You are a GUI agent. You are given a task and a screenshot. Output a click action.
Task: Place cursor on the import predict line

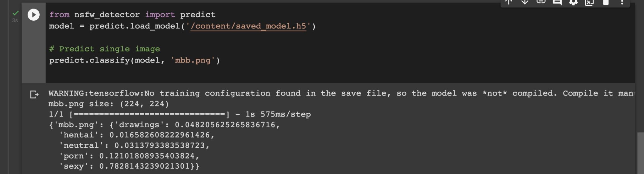(x=132, y=15)
